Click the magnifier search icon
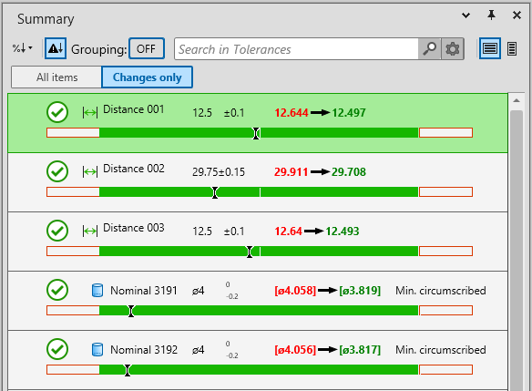The height and width of the screenshot is (391, 532). pyautogui.click(x=430, y=49)
